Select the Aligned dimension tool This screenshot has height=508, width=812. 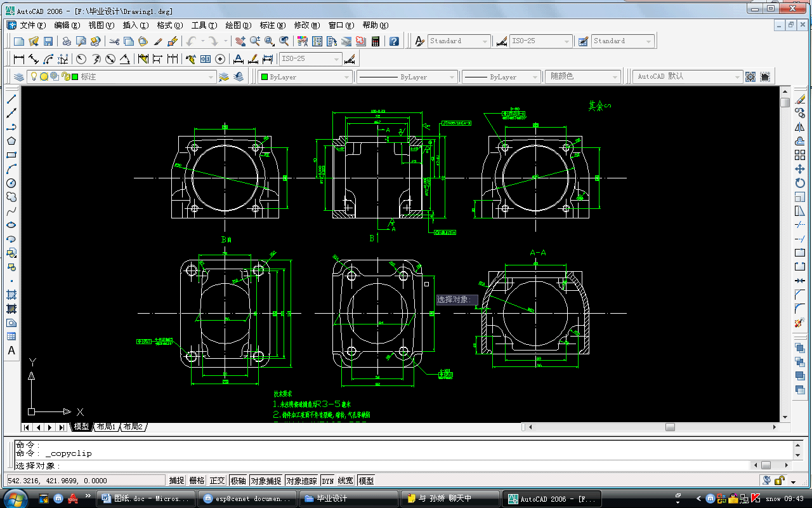pyautogui.click(x=34, y=59)
